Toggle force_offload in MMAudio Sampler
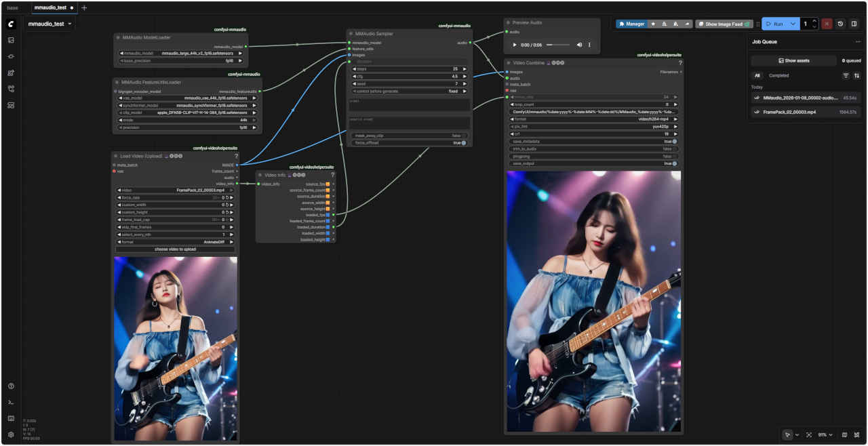 pyautogui.click(x=464, y=143)
